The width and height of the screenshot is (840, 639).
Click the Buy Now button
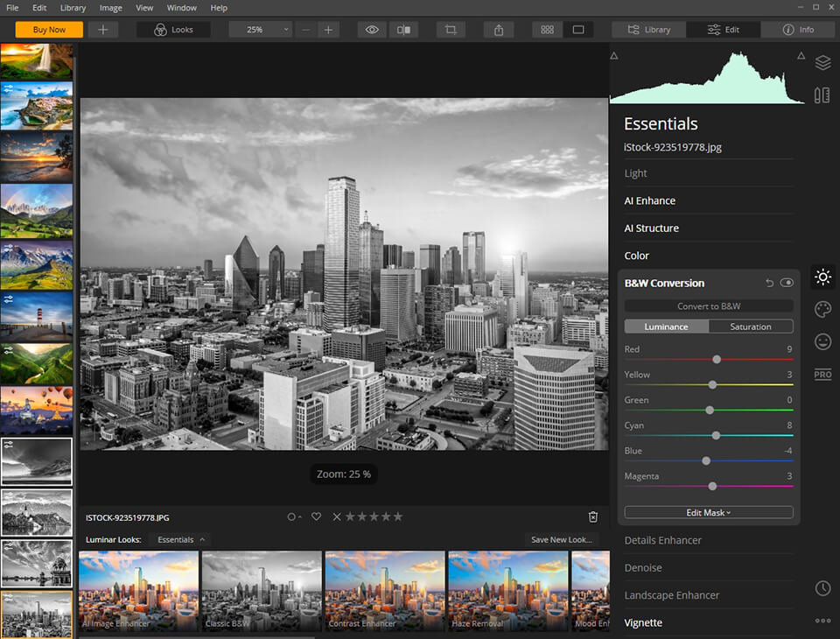click(x=49, y=30)
